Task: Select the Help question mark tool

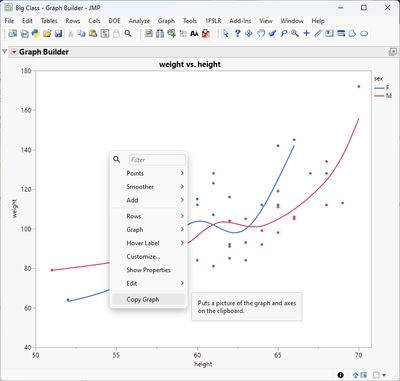Action: 237,33
